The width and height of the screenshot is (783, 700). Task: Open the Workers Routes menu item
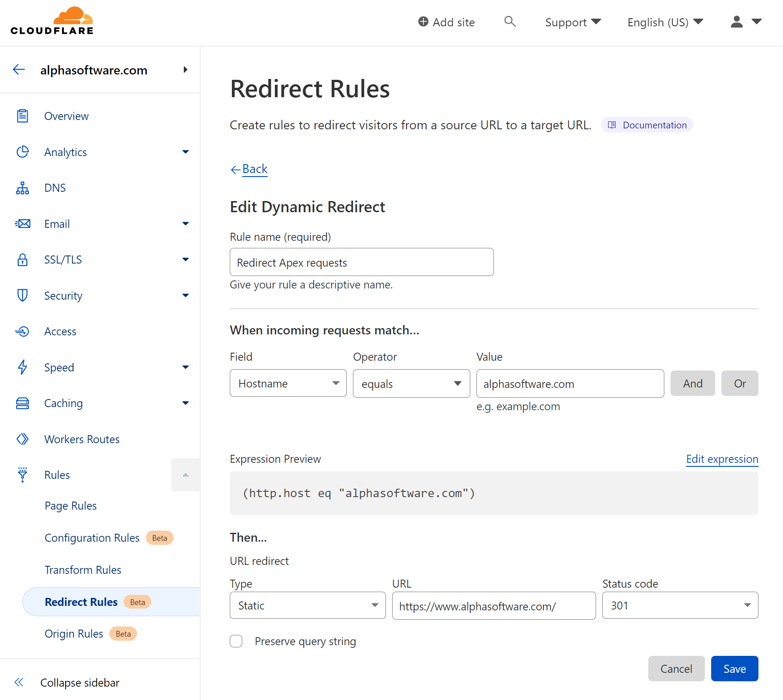click(x=82, y=439)
